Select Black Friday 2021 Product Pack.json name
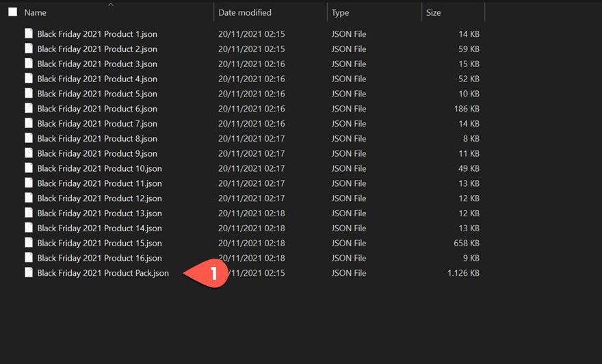Image resolution: width=602 pixels, height=364 pixels. [103, 274]
